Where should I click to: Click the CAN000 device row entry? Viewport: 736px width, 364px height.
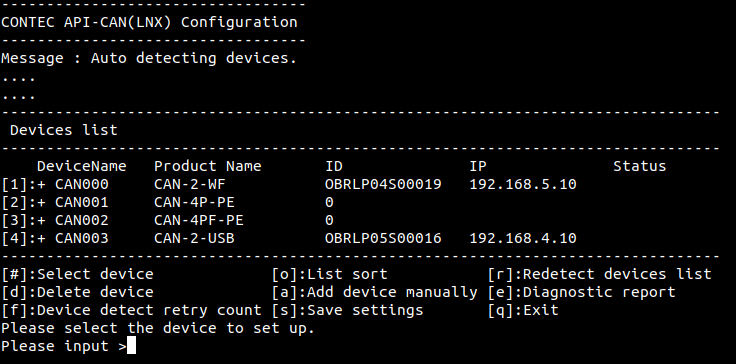point(82,184)
